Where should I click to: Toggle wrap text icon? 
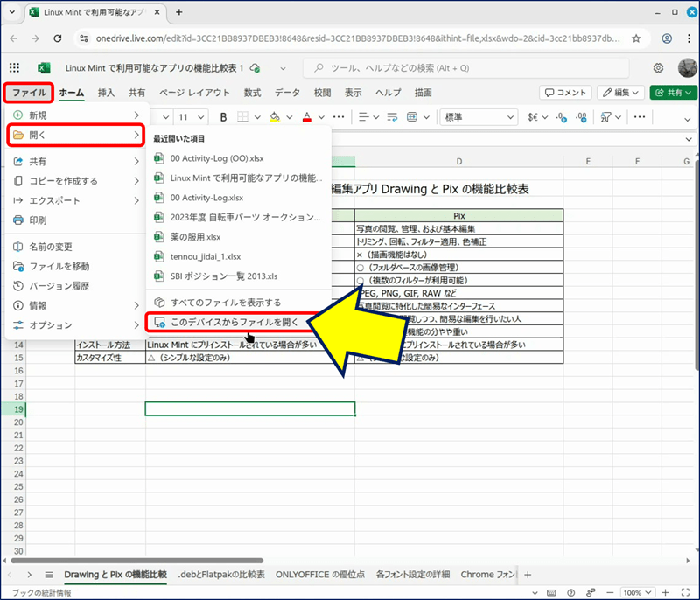pos(392,117)
